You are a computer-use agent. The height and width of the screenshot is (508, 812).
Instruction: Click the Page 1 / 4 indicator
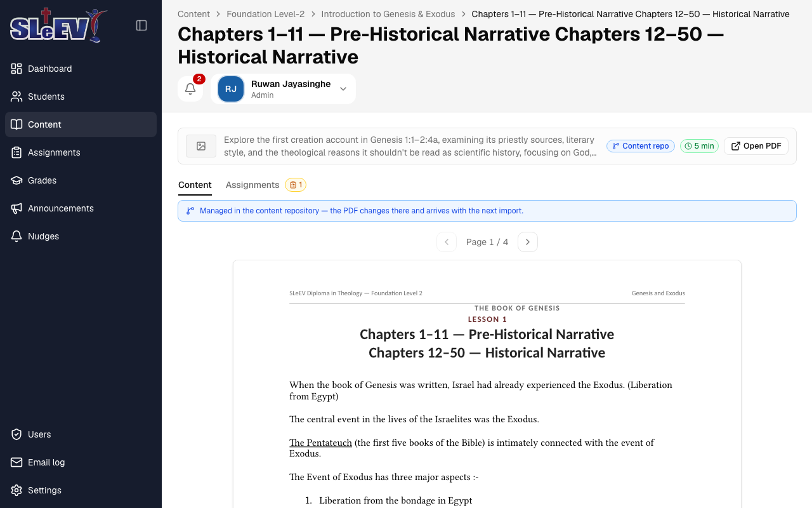(x=487, y=242)
